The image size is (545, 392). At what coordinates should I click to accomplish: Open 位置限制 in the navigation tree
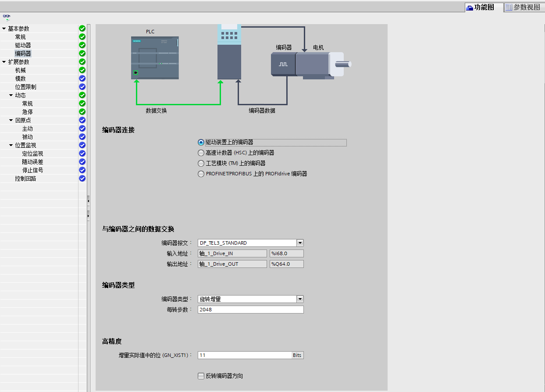click(x=26, y=87)
